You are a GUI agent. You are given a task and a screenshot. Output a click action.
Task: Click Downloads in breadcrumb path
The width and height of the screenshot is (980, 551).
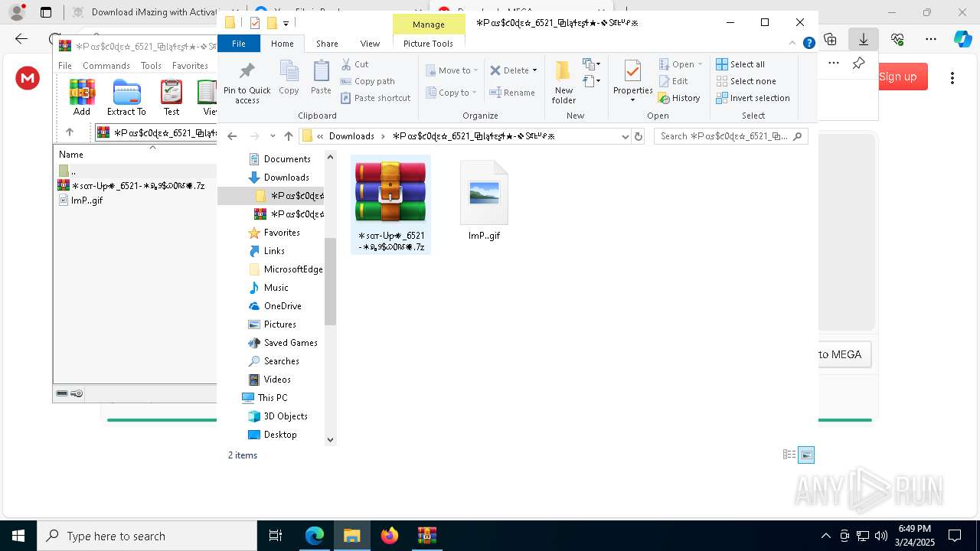351,136
